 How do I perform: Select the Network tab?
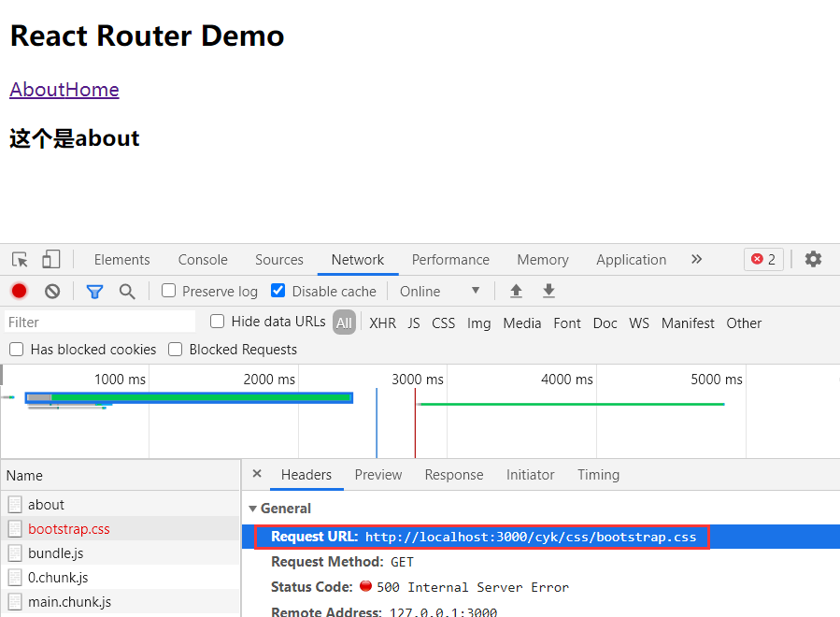358,260
